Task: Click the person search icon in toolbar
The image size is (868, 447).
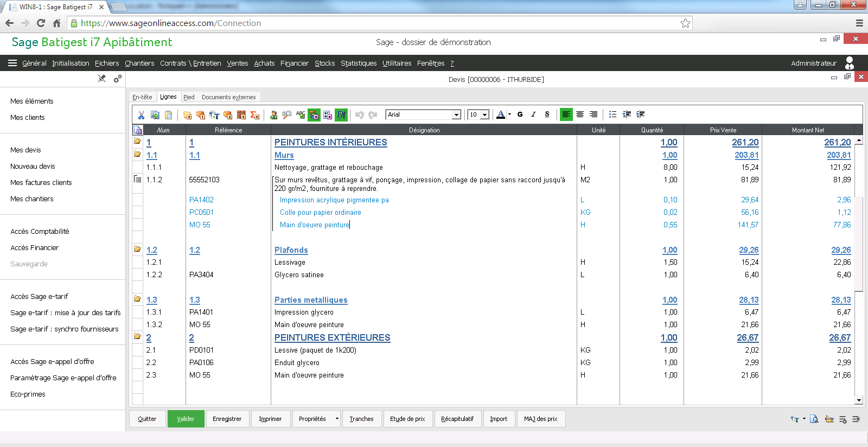Action: click(x=274, y=115)
